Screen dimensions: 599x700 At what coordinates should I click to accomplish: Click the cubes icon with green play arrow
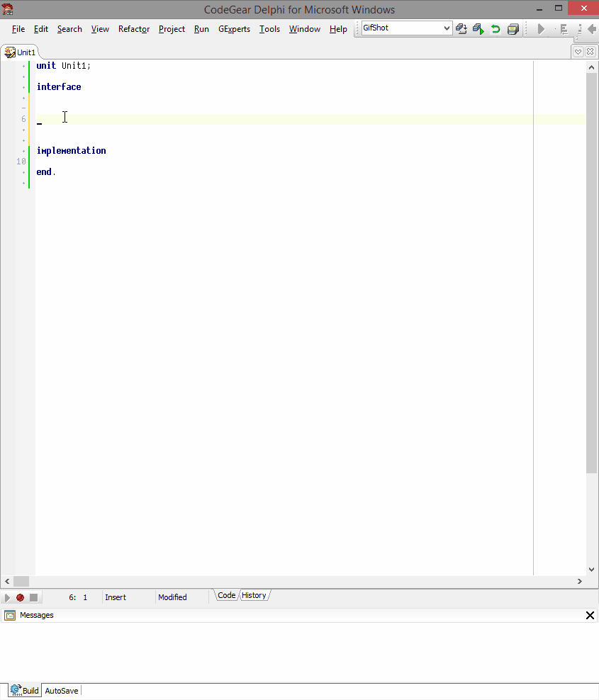pos(478,29)
